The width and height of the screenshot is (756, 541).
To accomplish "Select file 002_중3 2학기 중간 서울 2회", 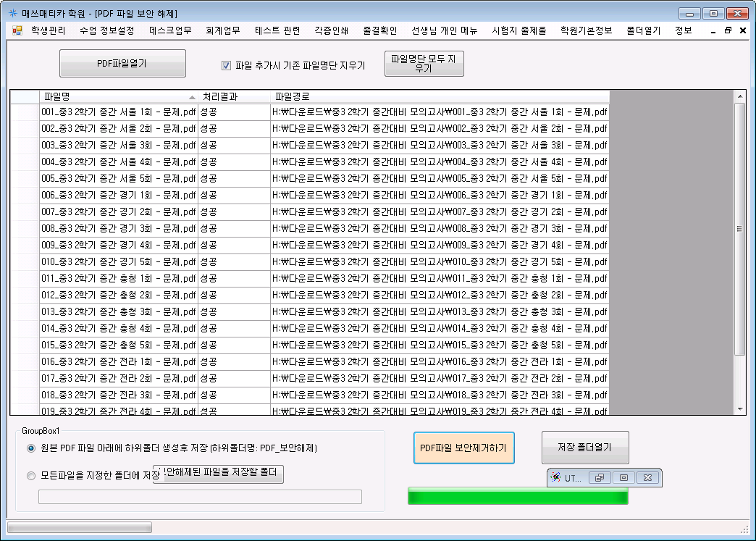I will coord(118,129).
